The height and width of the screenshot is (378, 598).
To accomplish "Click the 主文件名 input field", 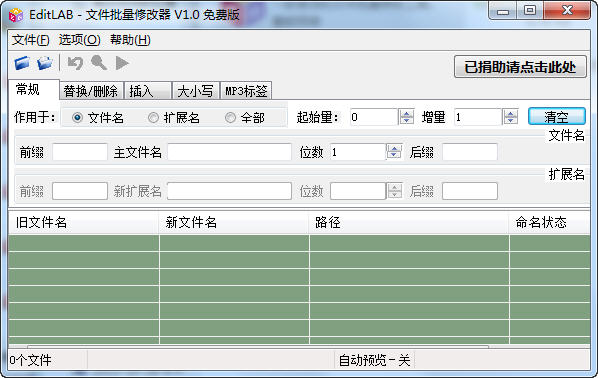I will [x=230, y=152].
